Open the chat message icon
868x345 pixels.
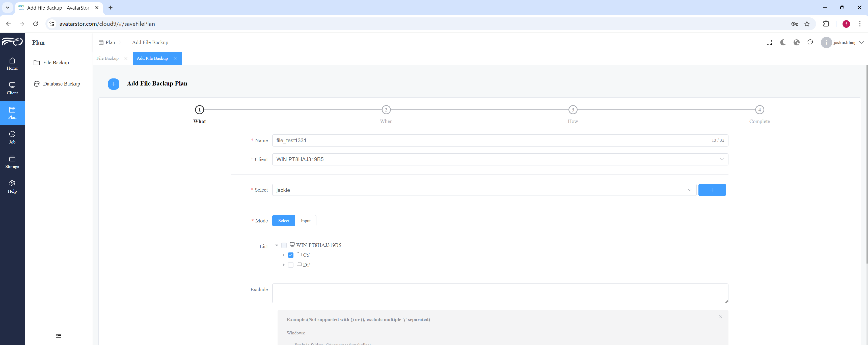click(x=810, y=42)
